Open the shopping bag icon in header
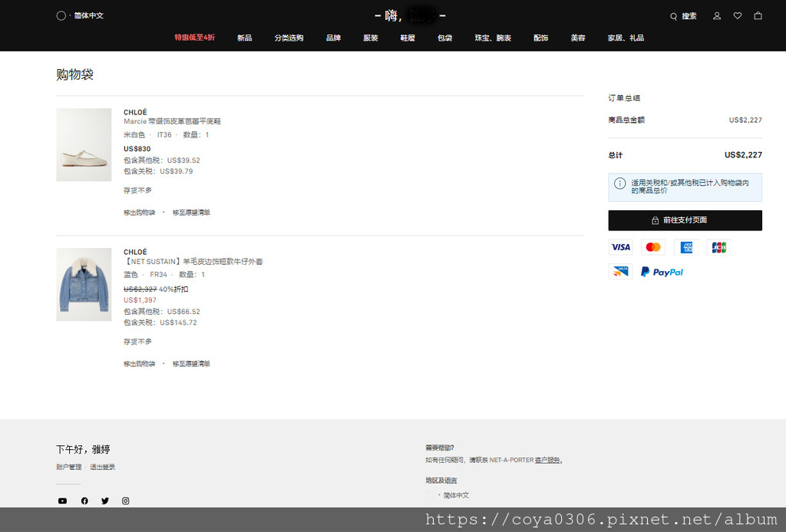The image size is (786, 532). coord(758,16)
